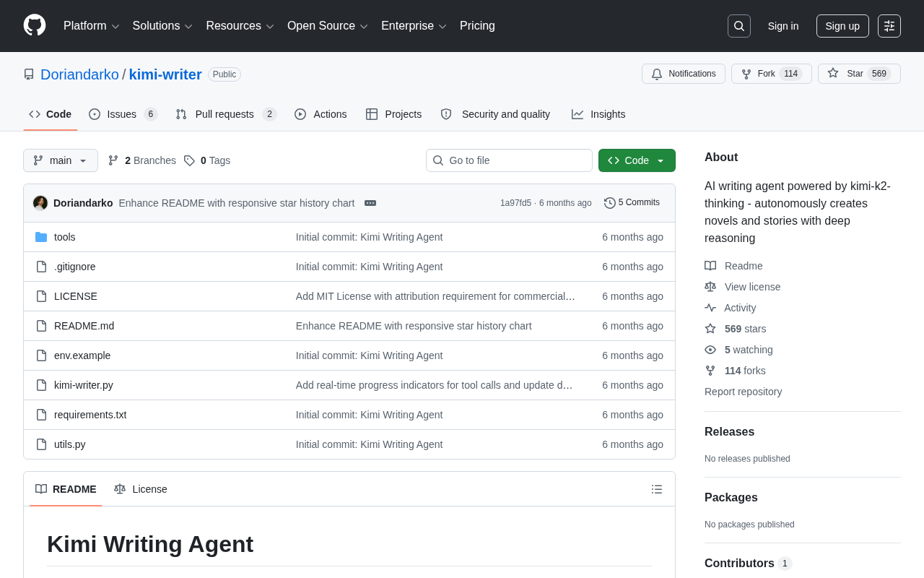The width and height of the screenshot is (924, 578).
Task: Open the Doriandarko owner profile link
Action: pos(79,74)
